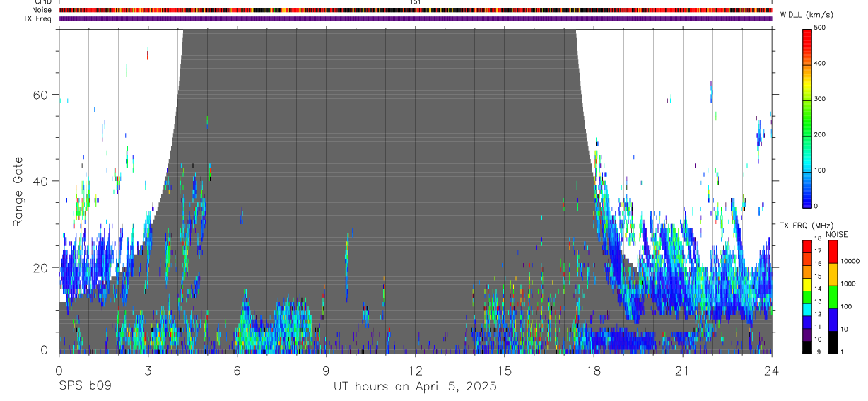Click the Range Gate axis title
868x401 pixels.
tap(18, 191)
